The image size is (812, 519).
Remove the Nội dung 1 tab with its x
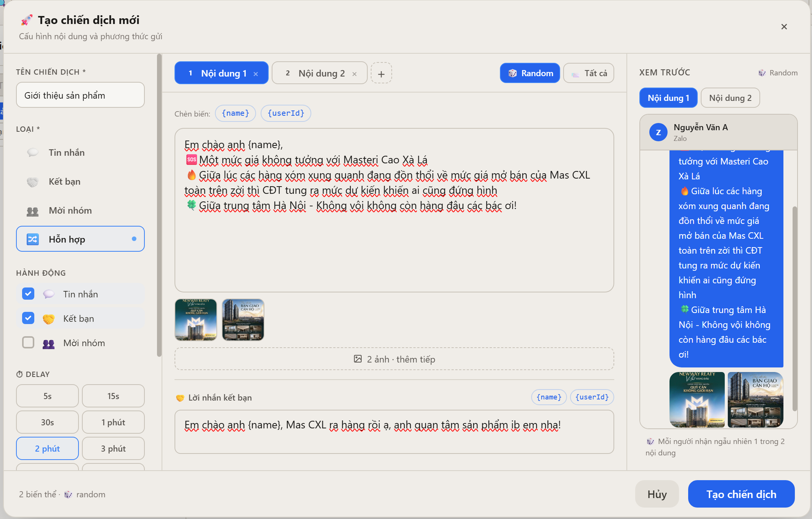[256, 74]
